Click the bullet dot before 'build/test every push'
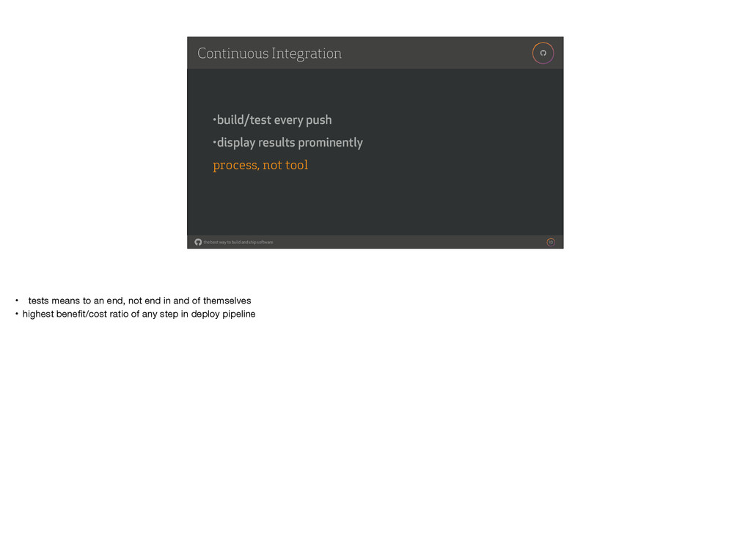 click(215, 119)
